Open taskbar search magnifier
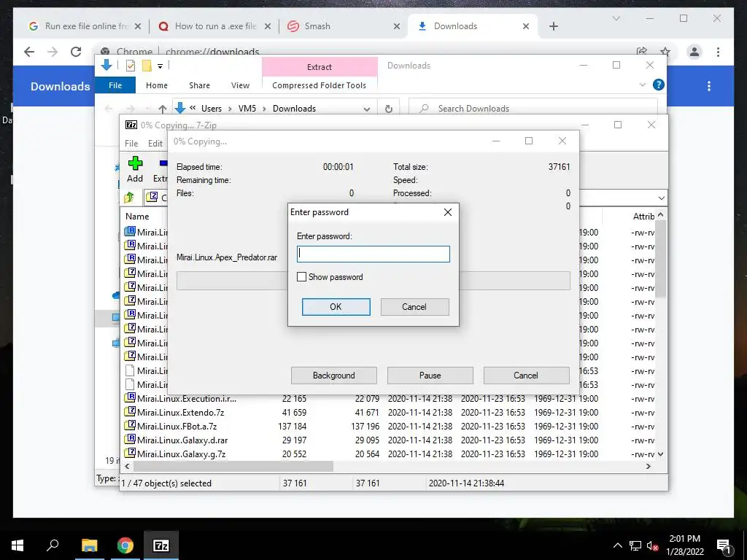747x560 pixels. tap(53, 545)
